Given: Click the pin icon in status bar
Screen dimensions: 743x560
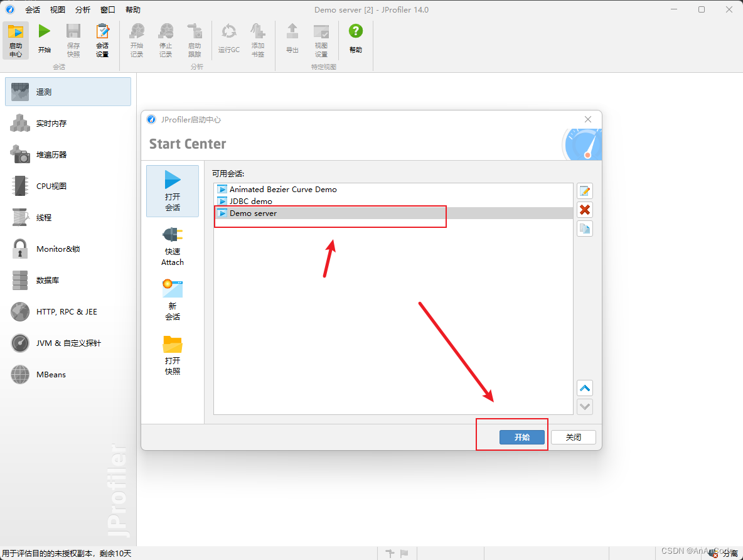Looking at the screenshot, I should pyautogui.click(x=390, y=553).
